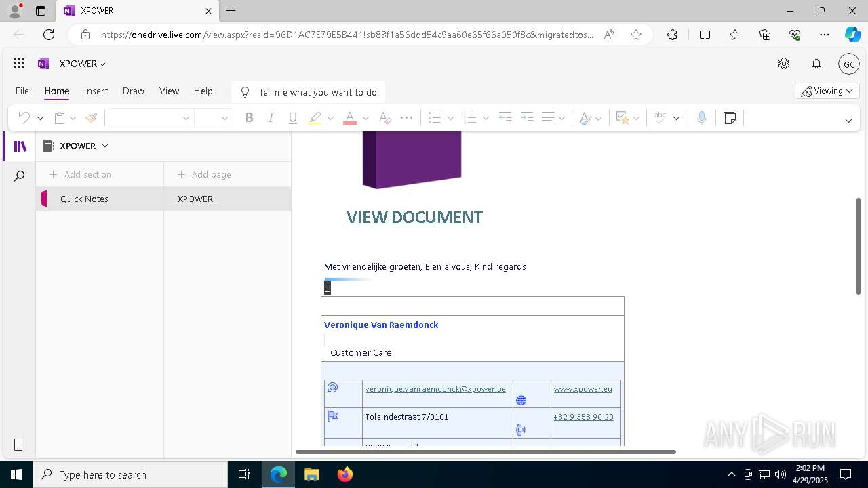
Task: Open Firefox from the taskbar
Action: coord(345,474)
